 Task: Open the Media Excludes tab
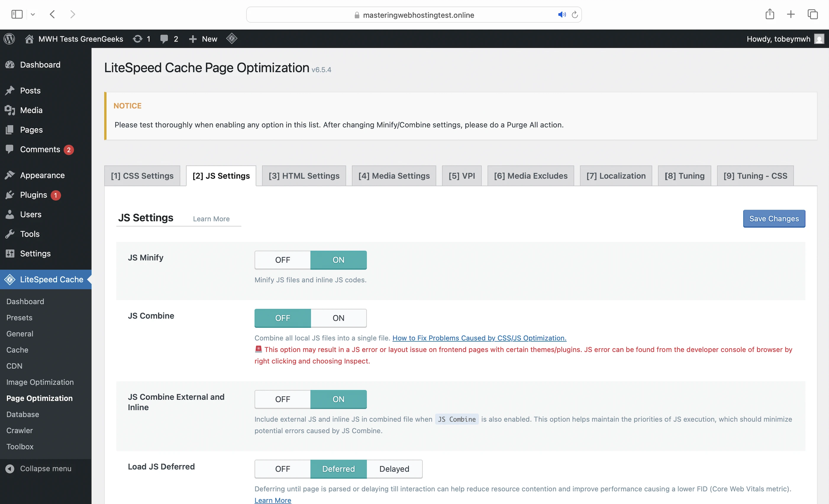point(530,176)
